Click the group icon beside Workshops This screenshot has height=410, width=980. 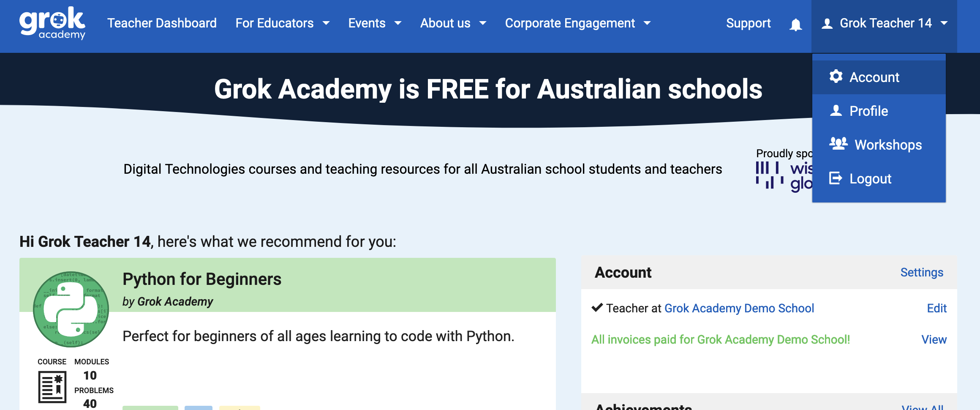(x=838, y=144)
